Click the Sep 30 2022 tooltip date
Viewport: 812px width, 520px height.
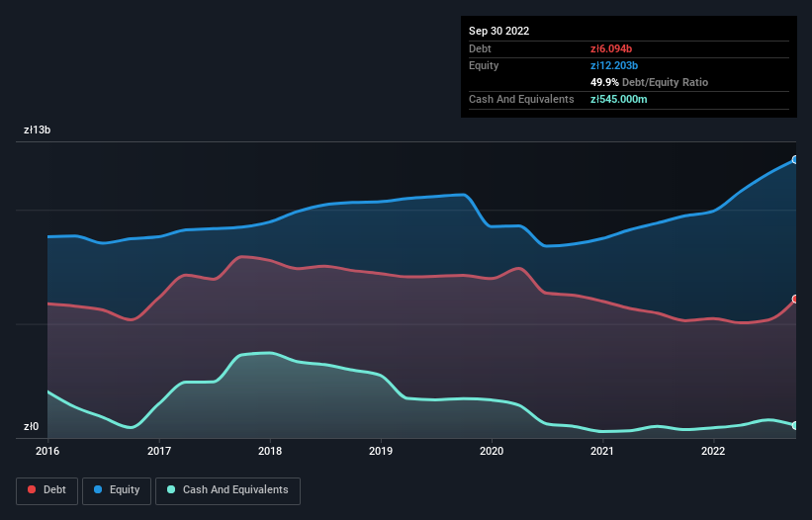coord(498,31)
